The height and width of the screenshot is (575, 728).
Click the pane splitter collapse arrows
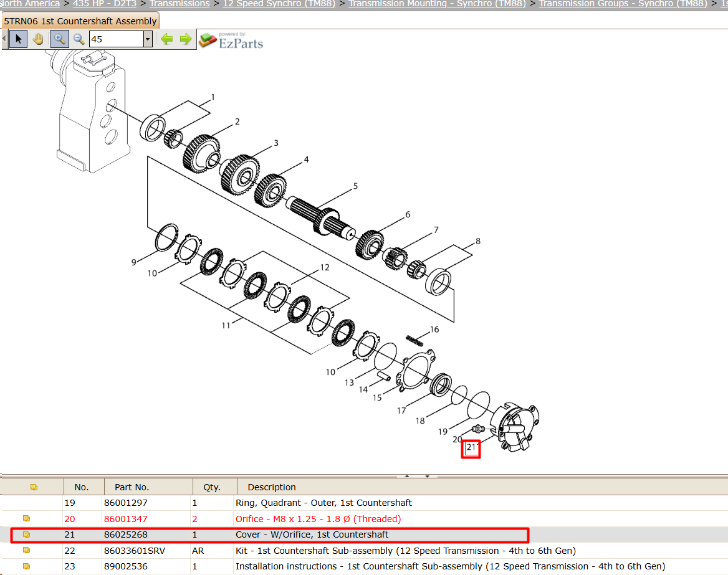(x=417, y=476)
